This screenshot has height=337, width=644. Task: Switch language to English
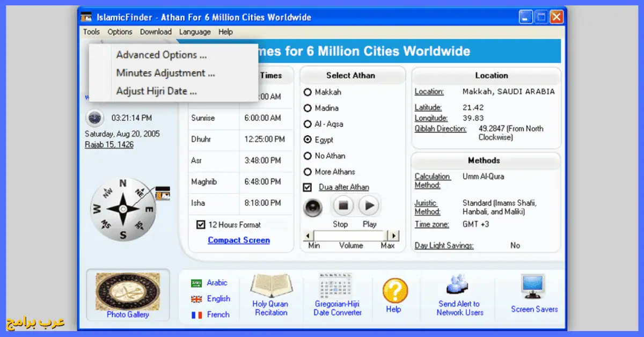(218, 299)
